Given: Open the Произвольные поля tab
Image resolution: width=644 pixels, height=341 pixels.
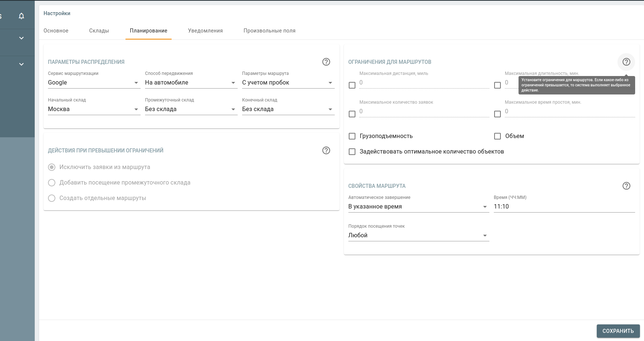Looking at the screenshot, I should point(269,31).
